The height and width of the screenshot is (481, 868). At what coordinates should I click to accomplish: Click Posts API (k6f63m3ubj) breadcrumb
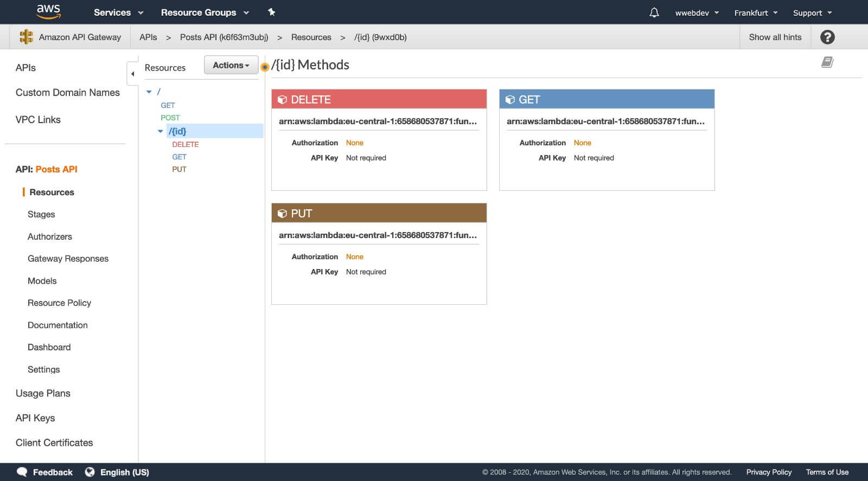[224, 37]
